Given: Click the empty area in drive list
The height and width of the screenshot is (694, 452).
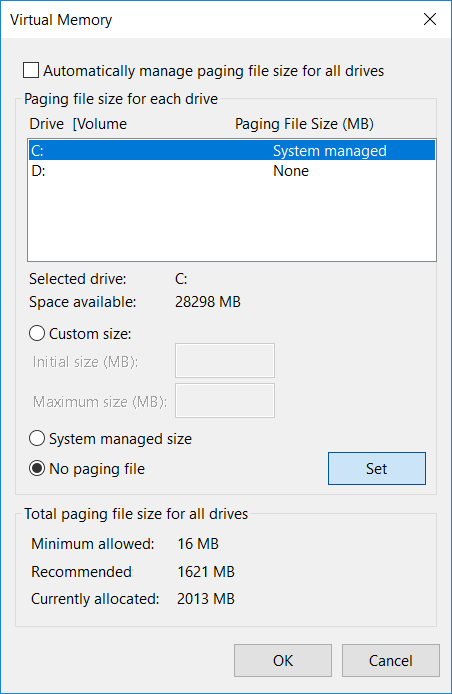Looking at the screenshot, I should tap(232, 220).
